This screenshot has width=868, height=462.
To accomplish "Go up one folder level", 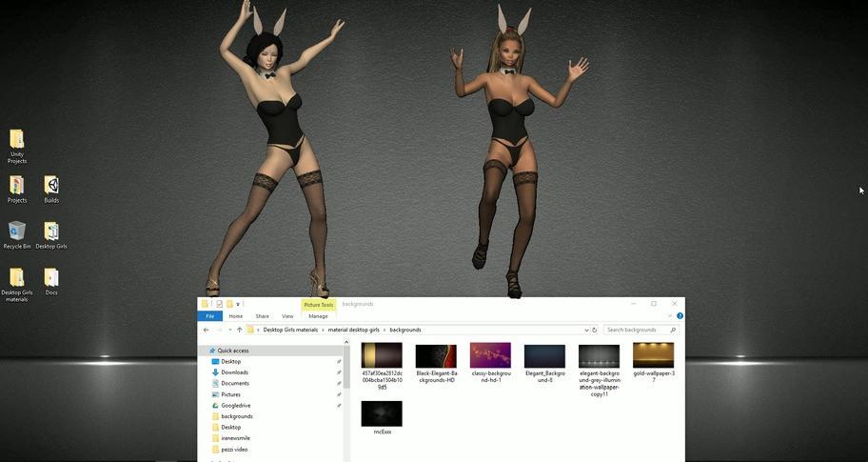I will tap(239, 330).
